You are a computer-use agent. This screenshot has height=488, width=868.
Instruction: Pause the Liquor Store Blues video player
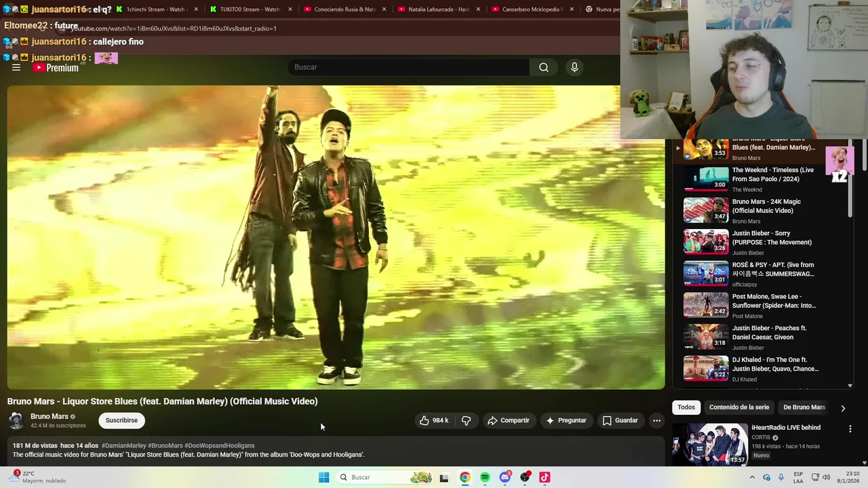click(x=336, y=237)
